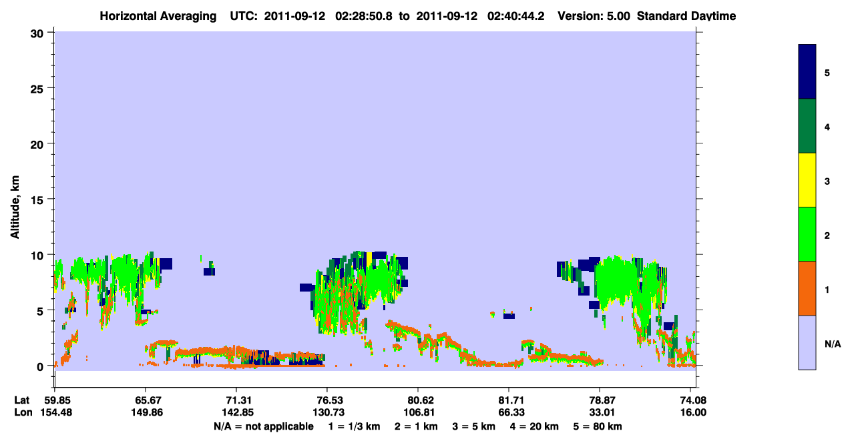Click the '5 = 80 km' legend text
This screenshot has width=868, height=445.
click(x=598, y=426)
